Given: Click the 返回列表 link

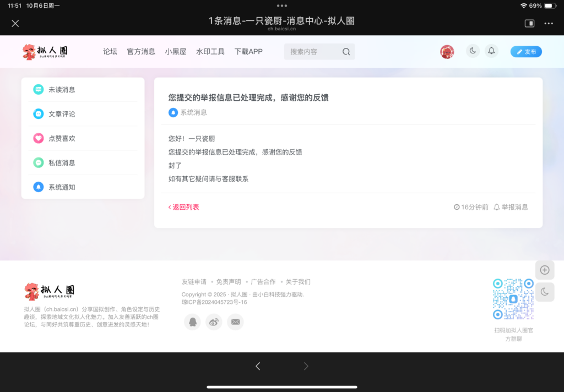Looking at the screenshot, I should [x=183, y=206].
